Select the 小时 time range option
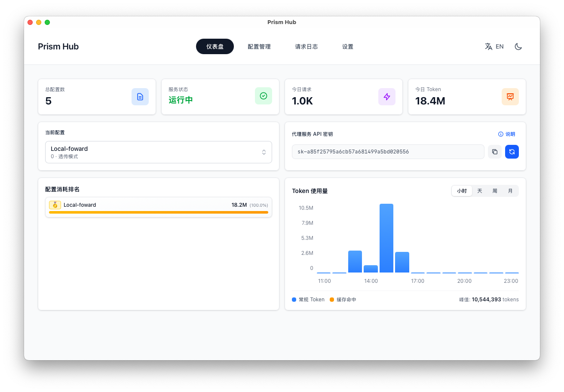564x392 pixels. pos(462,191)
